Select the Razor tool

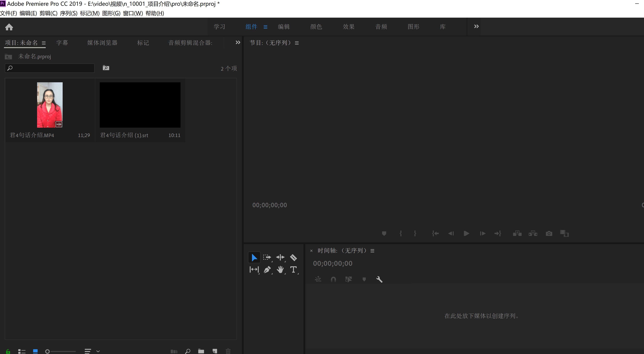pos(293,257)
